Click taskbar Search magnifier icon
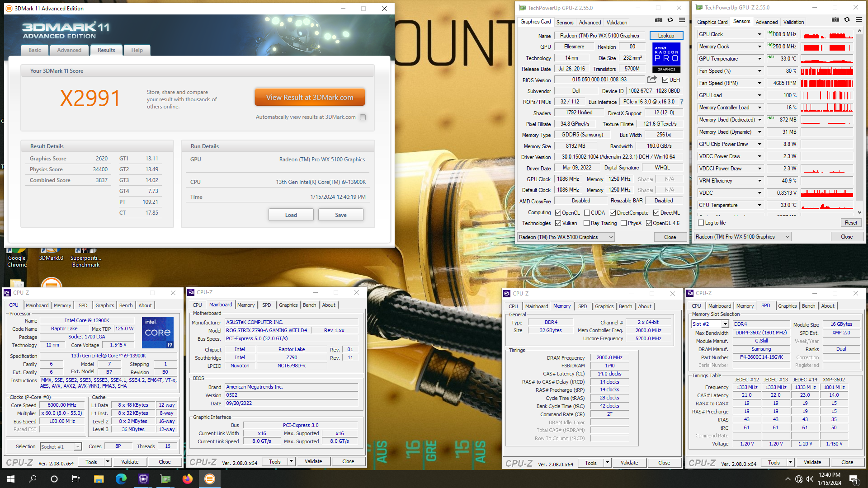This screenshot has width=868, height=488. point(33,479)
